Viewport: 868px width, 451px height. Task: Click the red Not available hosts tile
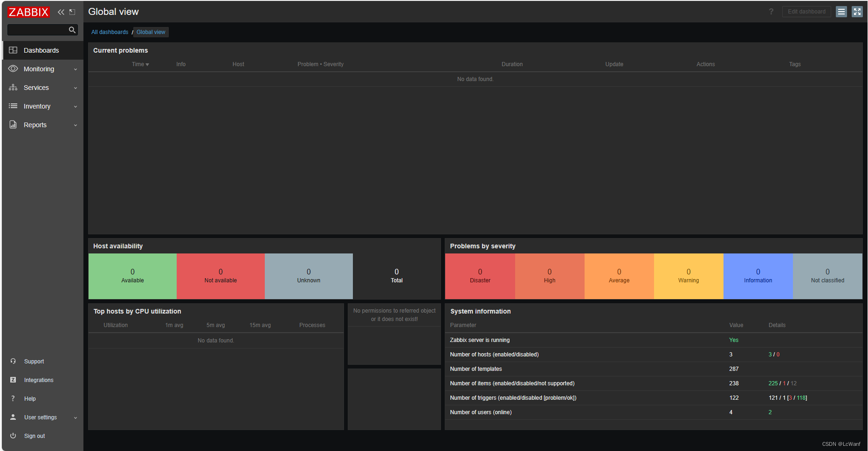[x=220, y=276]
